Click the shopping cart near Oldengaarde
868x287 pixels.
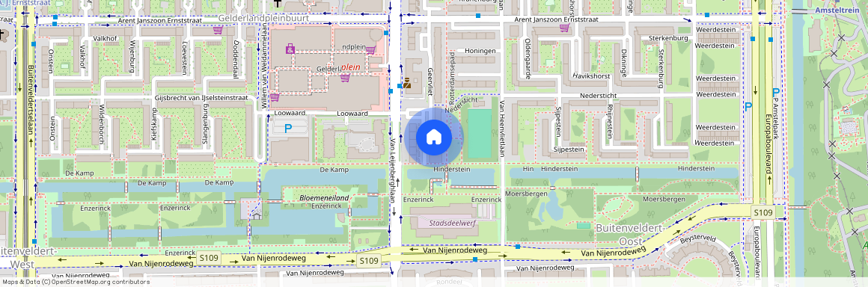[564, 28]
